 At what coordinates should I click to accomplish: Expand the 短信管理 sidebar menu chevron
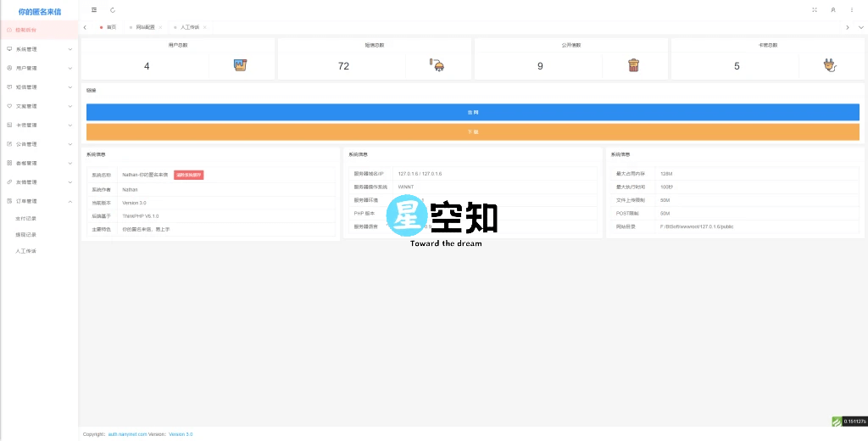[x=70, y=87]
